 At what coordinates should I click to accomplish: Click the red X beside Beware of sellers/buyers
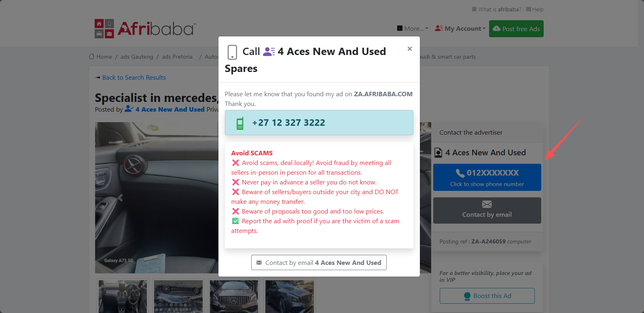pyautogui.click(x=235, y=192)
